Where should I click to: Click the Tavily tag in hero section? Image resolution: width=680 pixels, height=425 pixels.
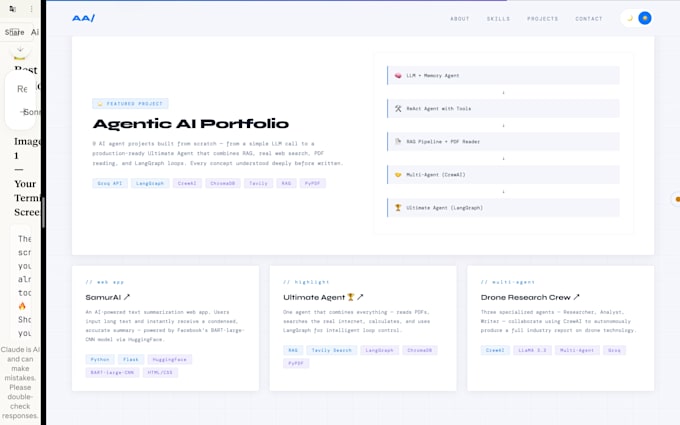click(x=258, y=183)
